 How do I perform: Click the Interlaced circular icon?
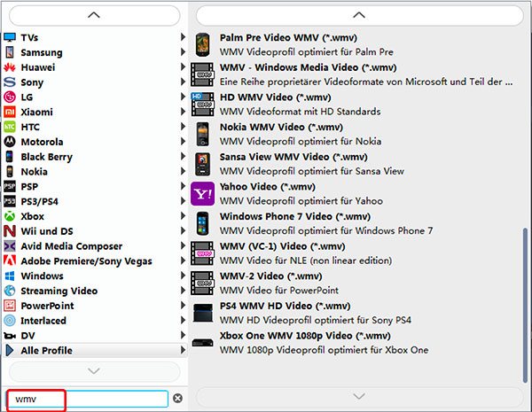[x=10, y=321]
